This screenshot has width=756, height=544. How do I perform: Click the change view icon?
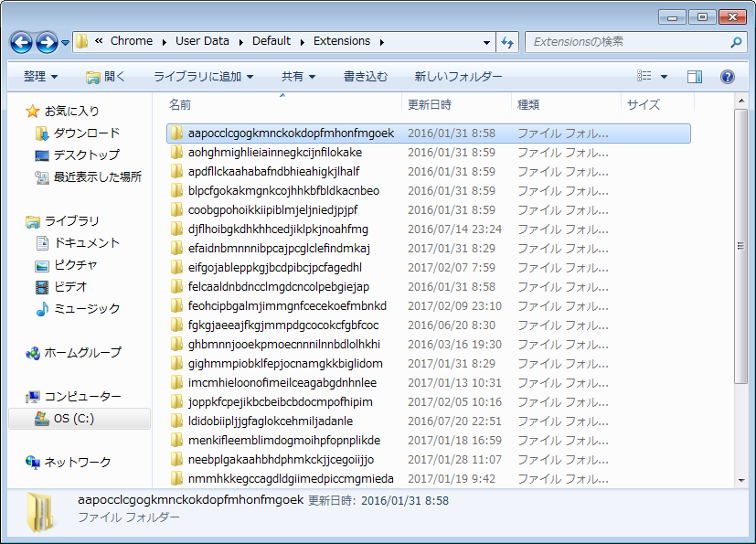coord(644,76)
